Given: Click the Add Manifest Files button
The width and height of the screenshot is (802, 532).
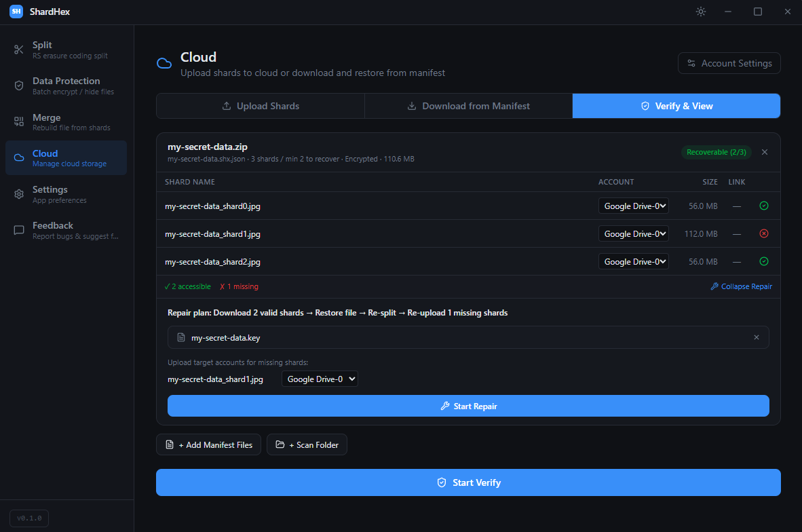Looking at the screenshot, I should [x=208, y=445].
